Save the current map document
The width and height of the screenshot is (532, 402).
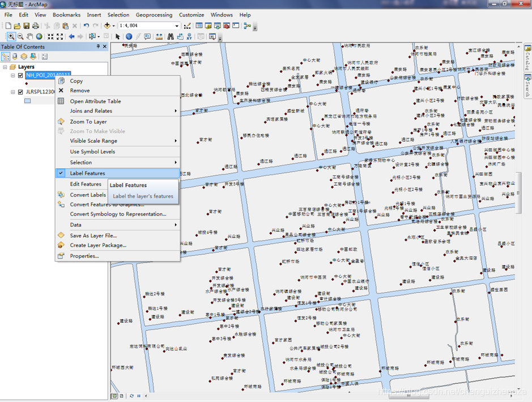26,25
